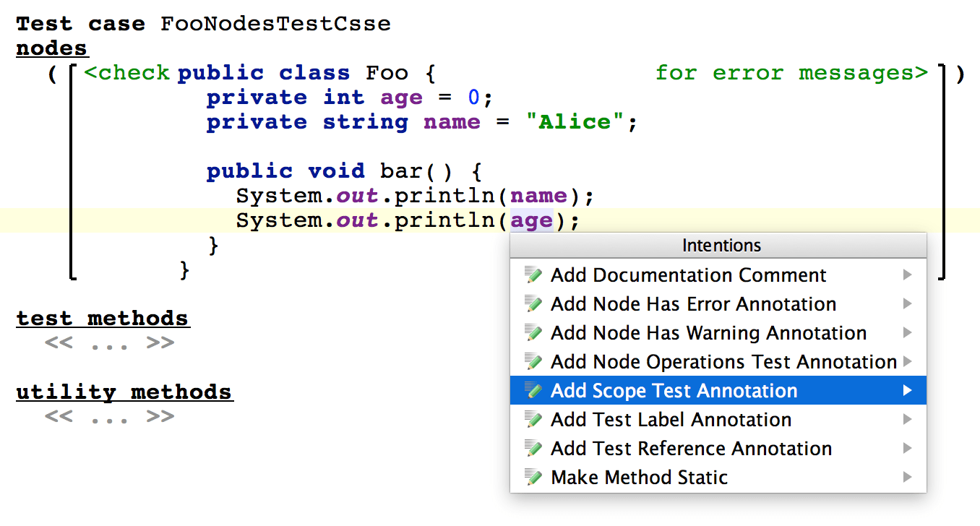Expand submenu arrow for Add Scope Test Annotation

pos(907,391)
